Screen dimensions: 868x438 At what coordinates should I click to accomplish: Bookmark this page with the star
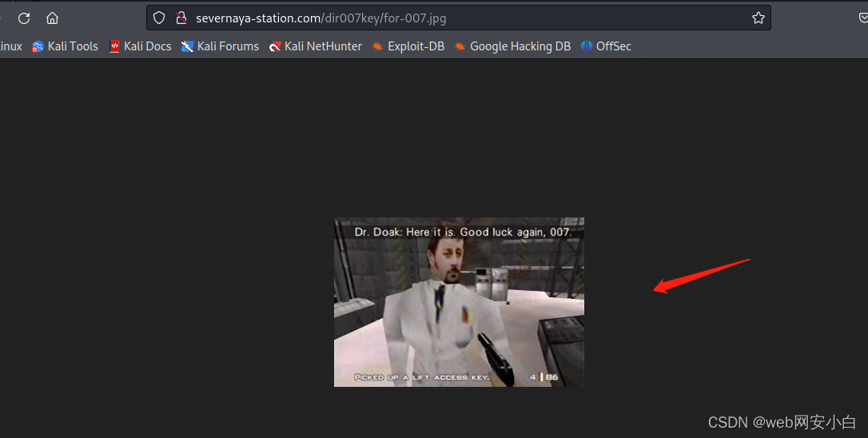coord(759,18)
